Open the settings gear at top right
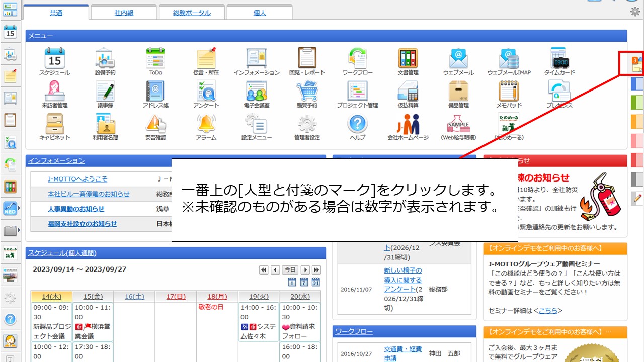 click(635, 12)
